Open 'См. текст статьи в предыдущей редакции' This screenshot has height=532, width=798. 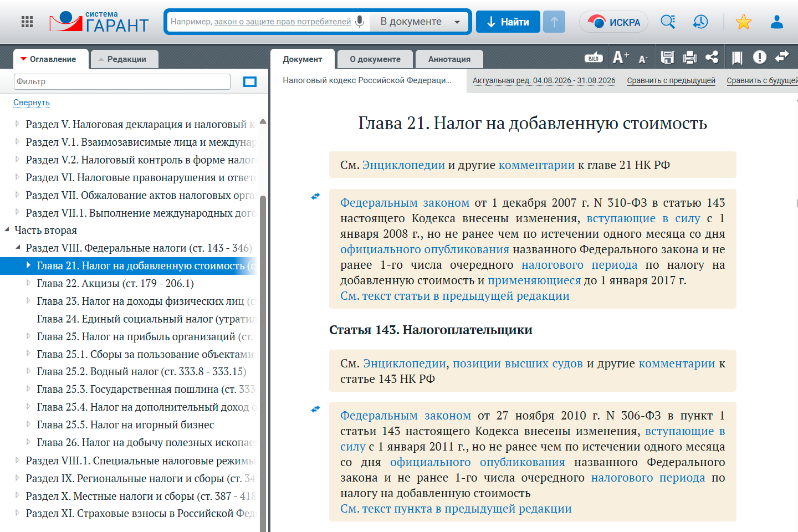coord(455,296)
